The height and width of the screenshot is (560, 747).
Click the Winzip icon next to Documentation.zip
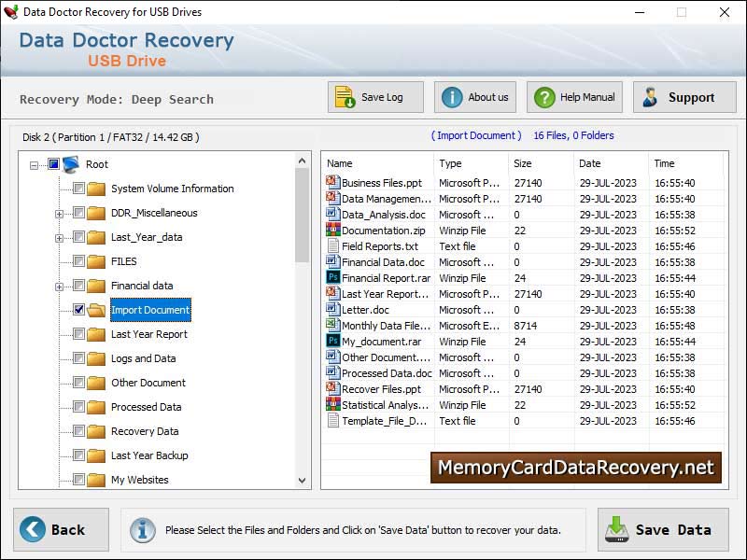tap(331, 231)
